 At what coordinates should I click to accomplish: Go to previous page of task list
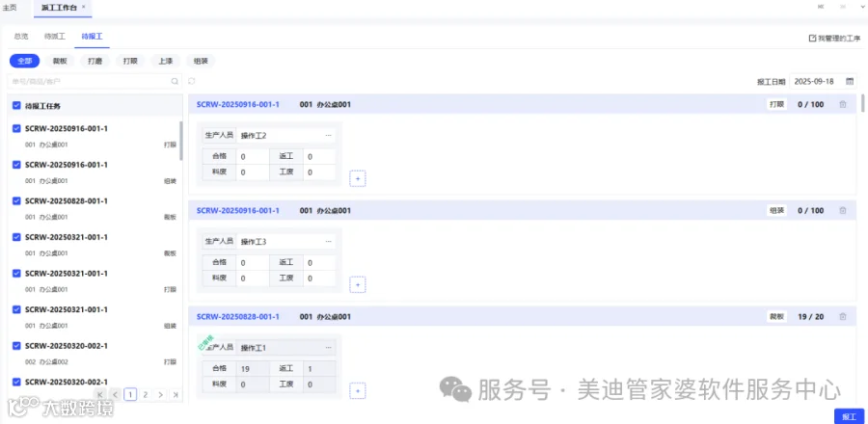click(x=115, y=395)
